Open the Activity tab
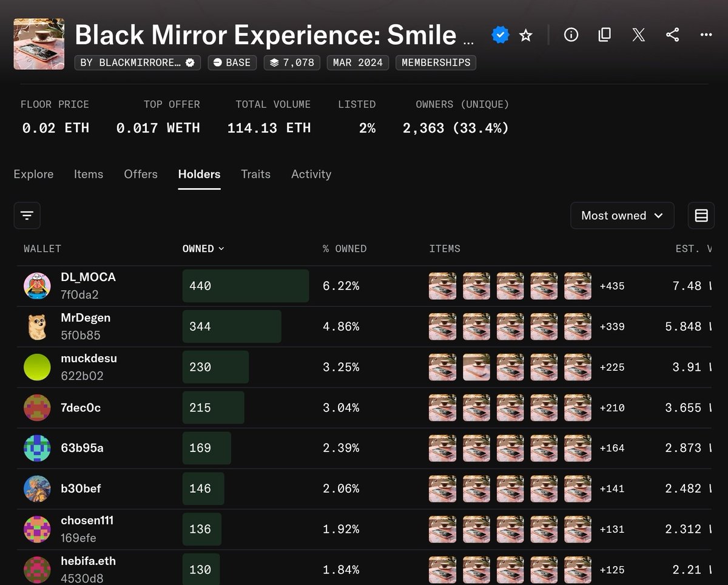728x585 pixels. [311, 174]
